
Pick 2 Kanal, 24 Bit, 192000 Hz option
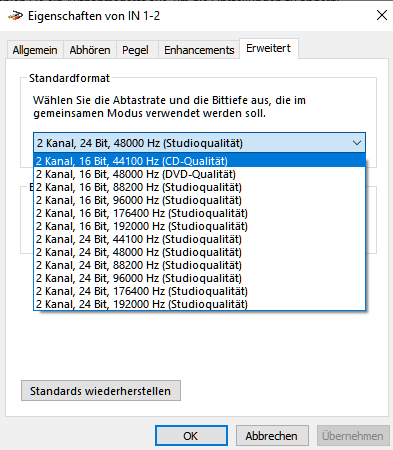tap(199, 304)
